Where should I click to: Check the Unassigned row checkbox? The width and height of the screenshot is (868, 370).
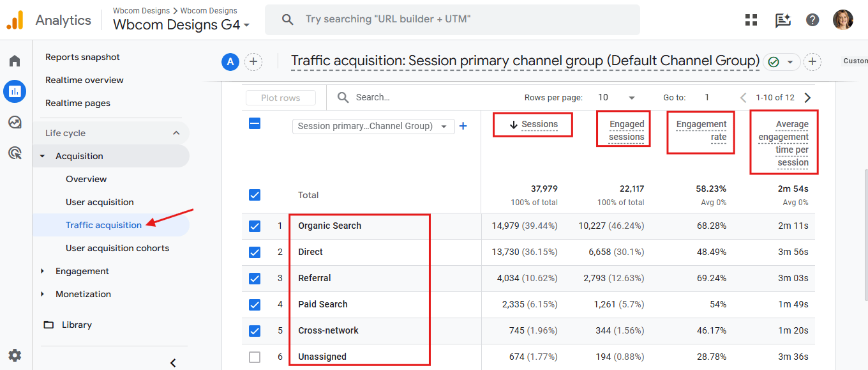255,357
